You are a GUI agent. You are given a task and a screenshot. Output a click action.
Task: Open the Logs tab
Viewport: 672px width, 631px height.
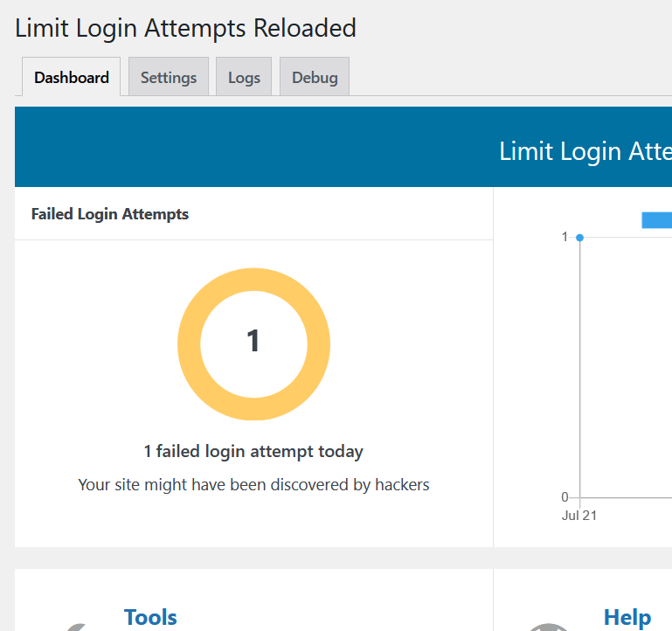244,77
